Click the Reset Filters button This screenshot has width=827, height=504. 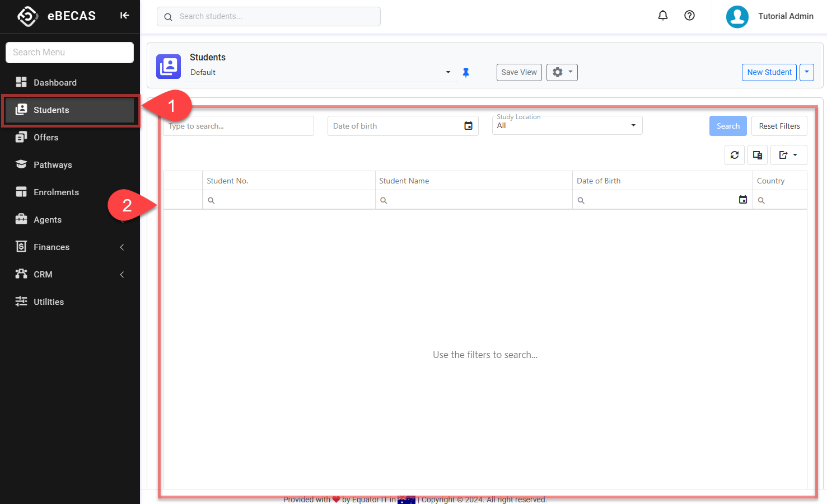[x=779, y=126]
